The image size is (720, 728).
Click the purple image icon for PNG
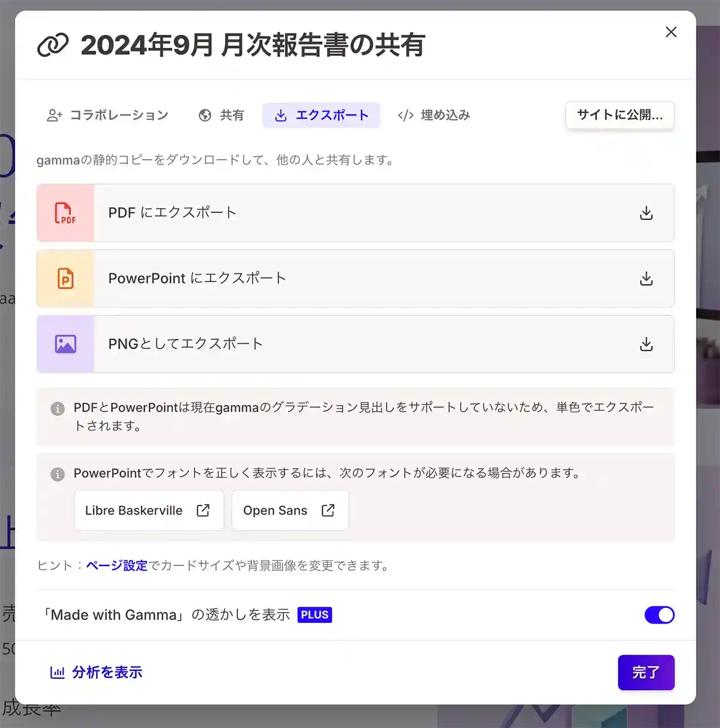[x=65, y=344]
